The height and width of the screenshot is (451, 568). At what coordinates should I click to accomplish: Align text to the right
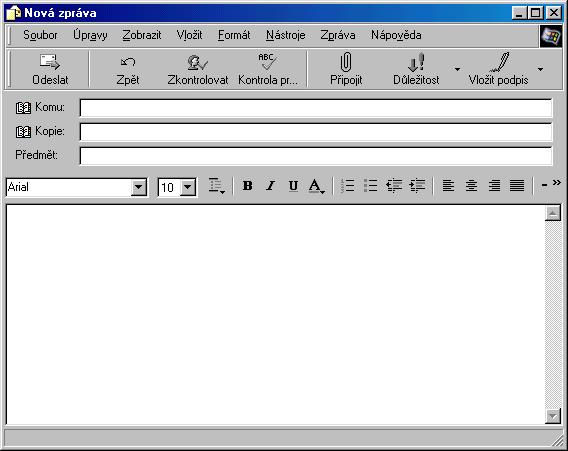(x=494, y=186)
